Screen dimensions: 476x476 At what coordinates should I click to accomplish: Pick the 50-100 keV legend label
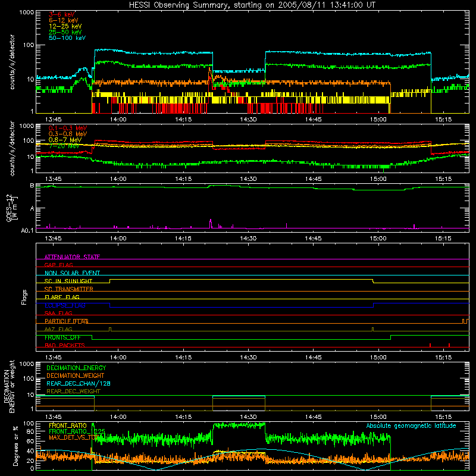click(67, 38)
